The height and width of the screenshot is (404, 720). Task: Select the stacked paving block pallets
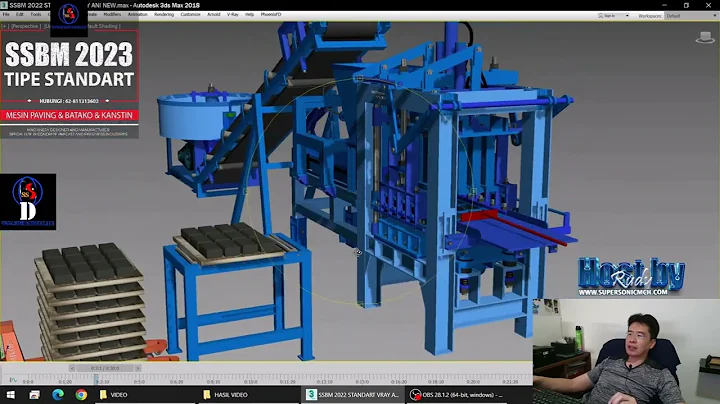point(91,303)
